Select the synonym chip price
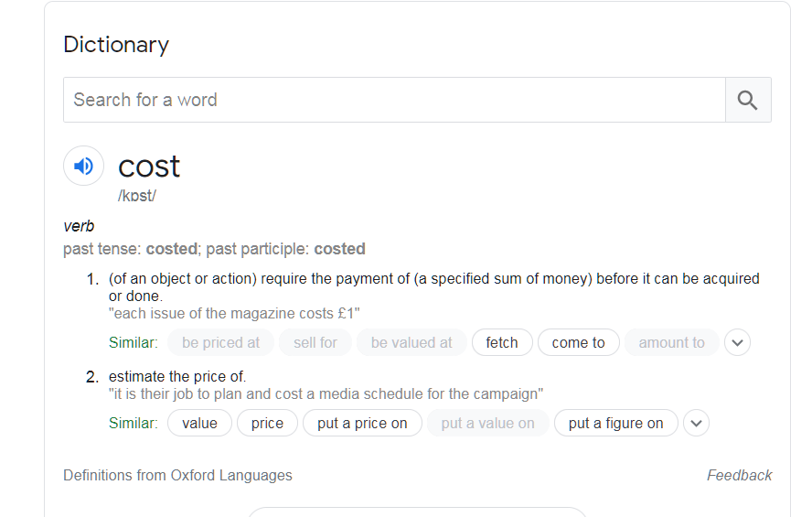This screenshot has height=517, width=812. [267, 424]
